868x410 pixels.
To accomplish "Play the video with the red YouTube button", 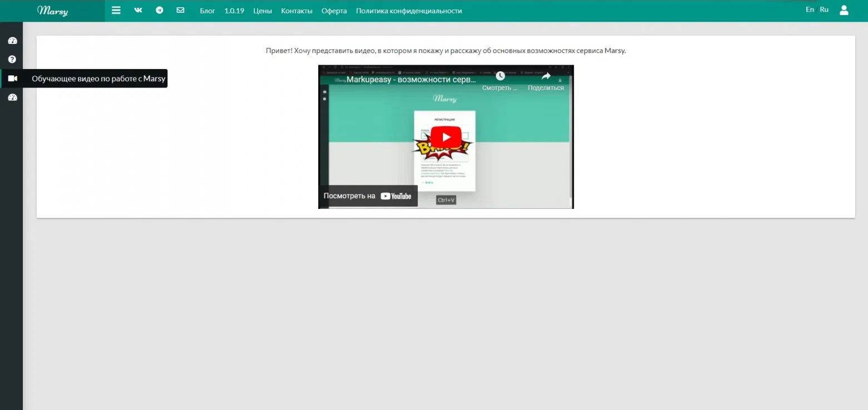I will 446,137.
